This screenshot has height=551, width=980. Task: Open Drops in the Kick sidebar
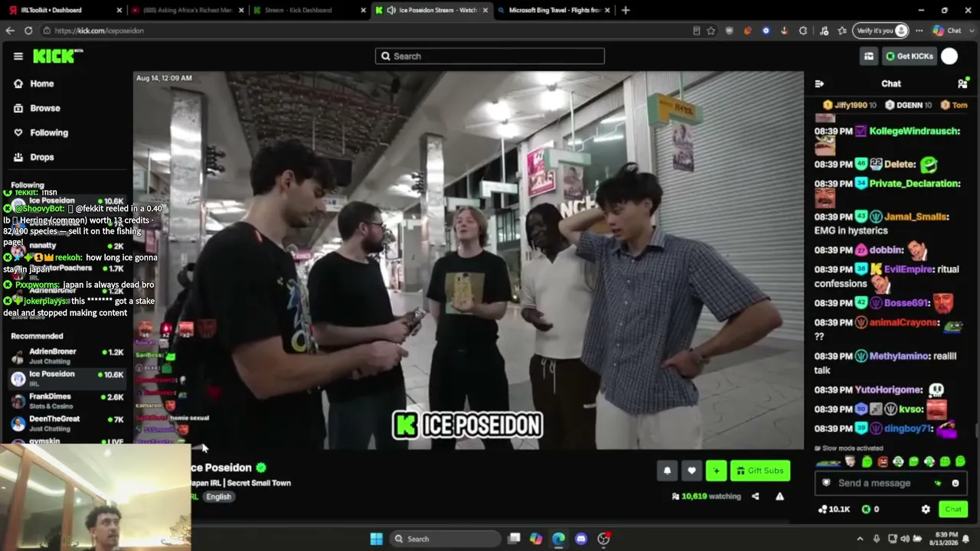[x=42, y=157]
